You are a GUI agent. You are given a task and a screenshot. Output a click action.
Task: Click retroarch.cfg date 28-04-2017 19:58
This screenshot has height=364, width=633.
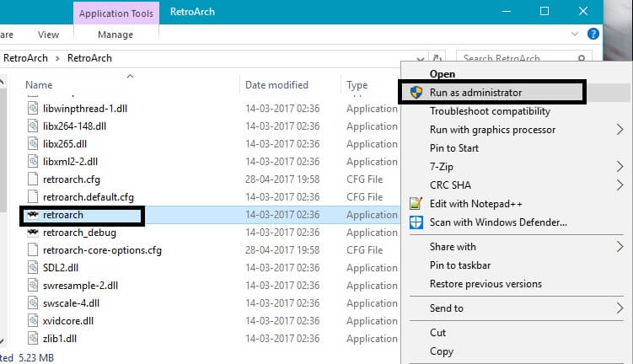(x=282, y=179)
